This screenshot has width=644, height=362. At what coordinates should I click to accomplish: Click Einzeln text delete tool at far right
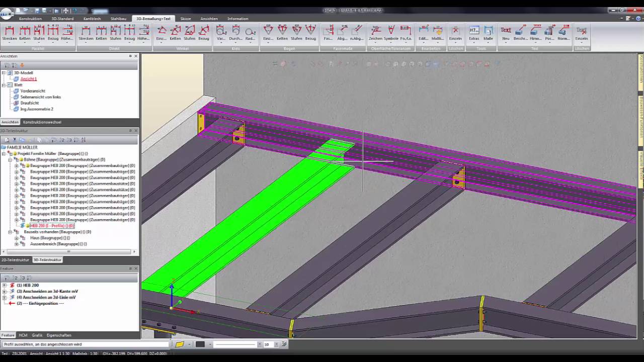click(x=581, y=33)
